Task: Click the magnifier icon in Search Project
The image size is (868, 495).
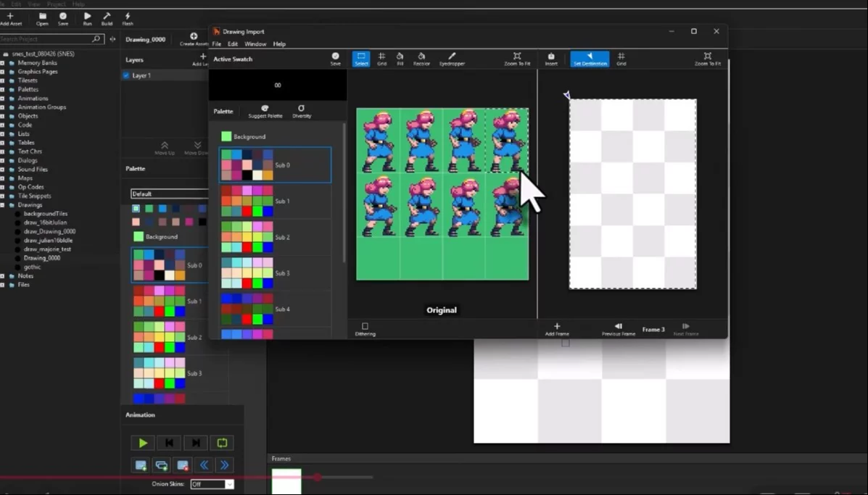Action: [96, 38]
